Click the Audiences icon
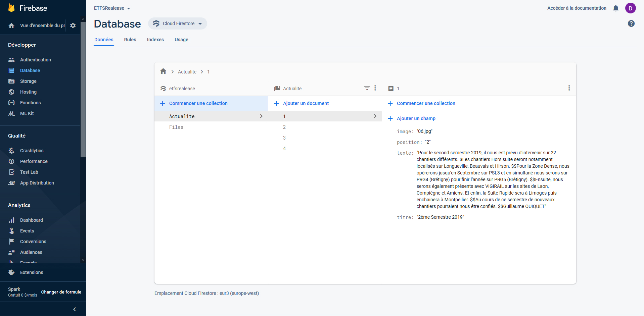 (11, 252)
